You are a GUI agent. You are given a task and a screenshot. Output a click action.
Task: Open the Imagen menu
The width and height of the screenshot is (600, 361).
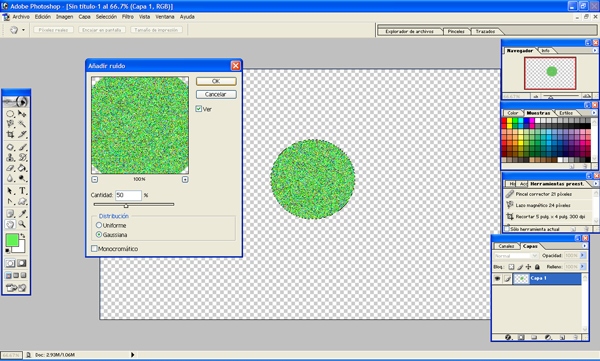click(x=64, y=17)
